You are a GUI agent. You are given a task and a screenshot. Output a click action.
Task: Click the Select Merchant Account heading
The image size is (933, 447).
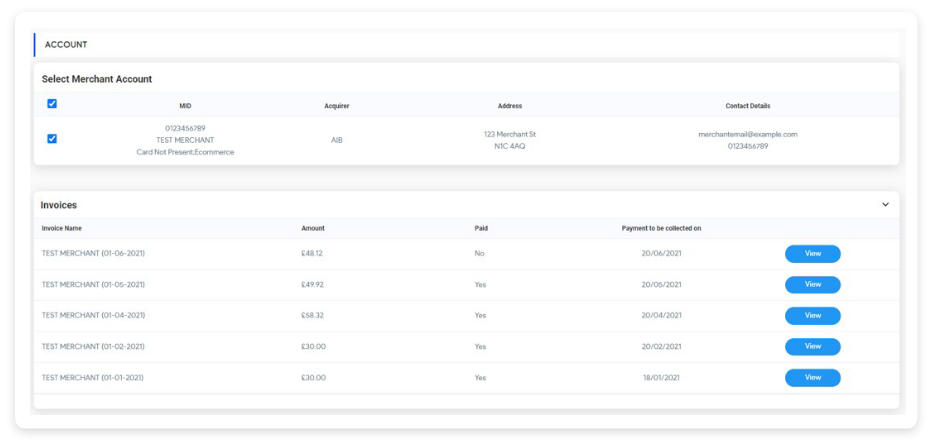point(96,79)
